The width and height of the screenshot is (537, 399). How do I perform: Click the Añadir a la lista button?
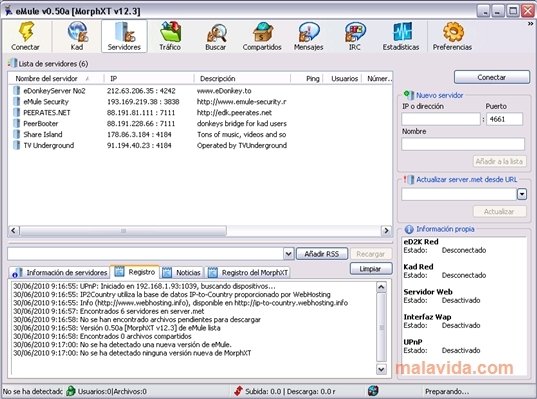(499, 161)
